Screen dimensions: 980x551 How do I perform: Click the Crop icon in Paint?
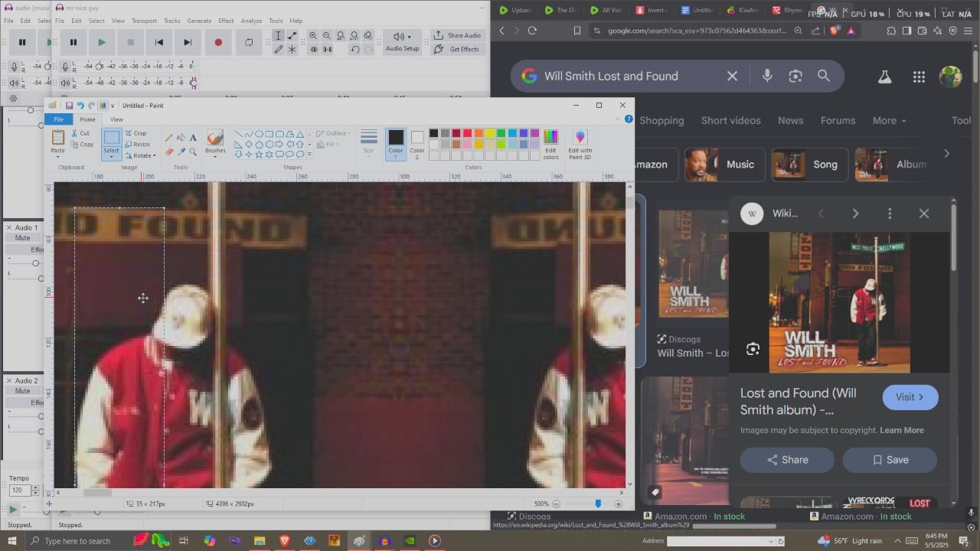[136, 133]
